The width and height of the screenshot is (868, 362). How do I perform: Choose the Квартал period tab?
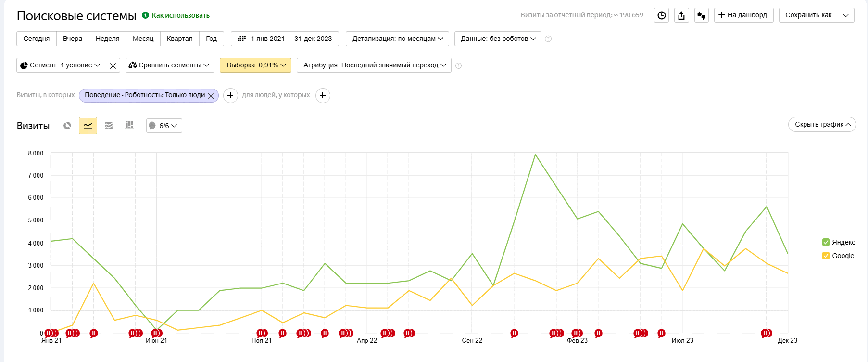click(180, 39)
